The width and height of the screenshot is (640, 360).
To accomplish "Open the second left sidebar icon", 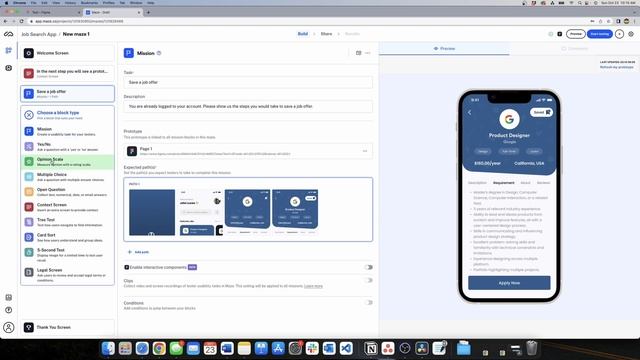I will pyautogui.click(x=9, y=68).
